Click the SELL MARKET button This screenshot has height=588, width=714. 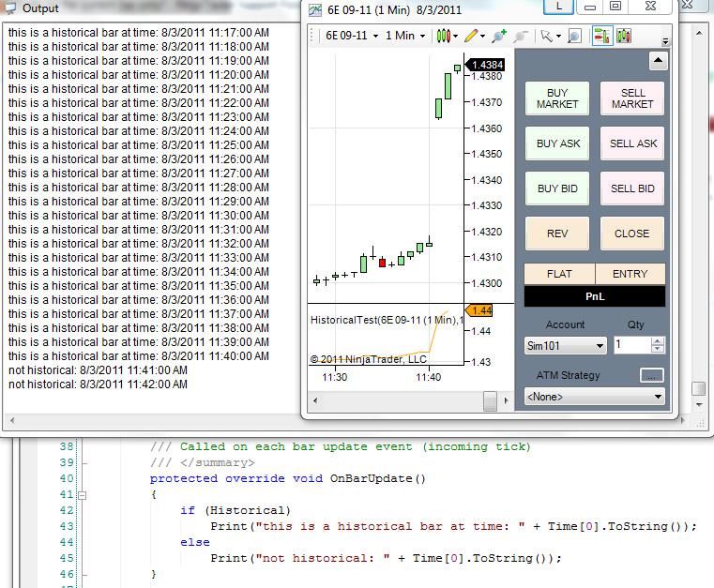coord(632,98)
